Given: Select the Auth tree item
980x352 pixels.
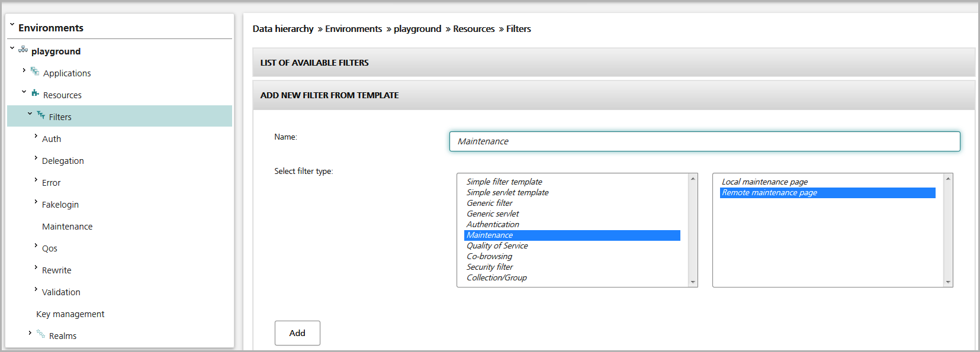Looking at the screenshot, I should click(52, 139).
